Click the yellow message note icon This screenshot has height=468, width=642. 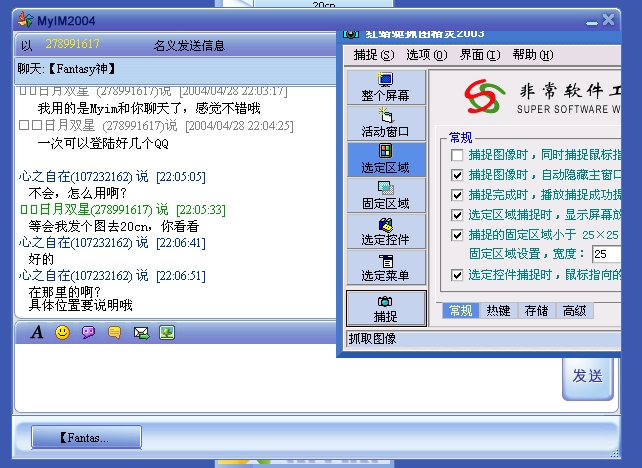click(115, 332)
